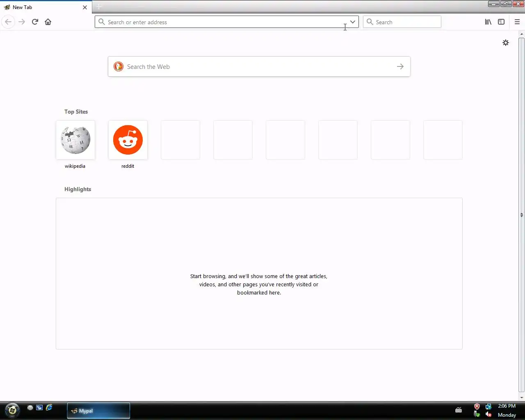Open new tab page settings gear
The height and width of the screenshot is (420, 525).
pos(506,43)
